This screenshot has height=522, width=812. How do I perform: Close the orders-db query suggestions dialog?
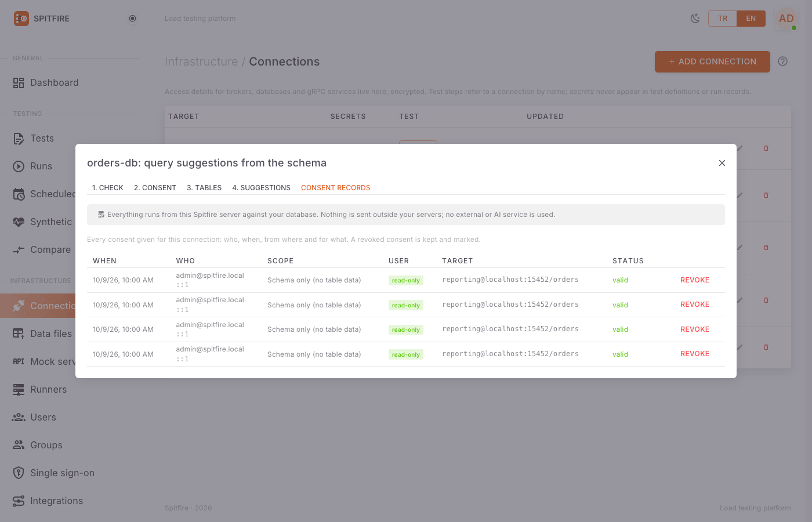tap(722, 163)
